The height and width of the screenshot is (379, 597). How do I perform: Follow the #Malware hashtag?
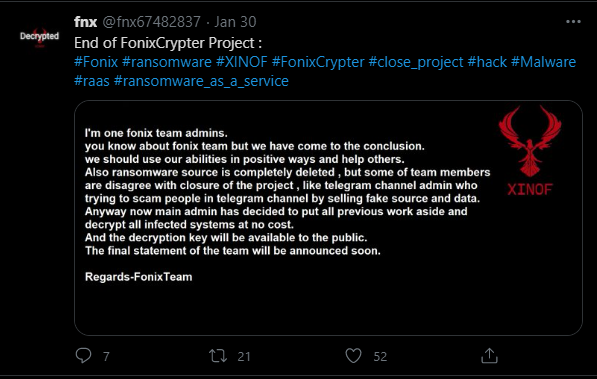pyautogui.click(x=543, y=62)
